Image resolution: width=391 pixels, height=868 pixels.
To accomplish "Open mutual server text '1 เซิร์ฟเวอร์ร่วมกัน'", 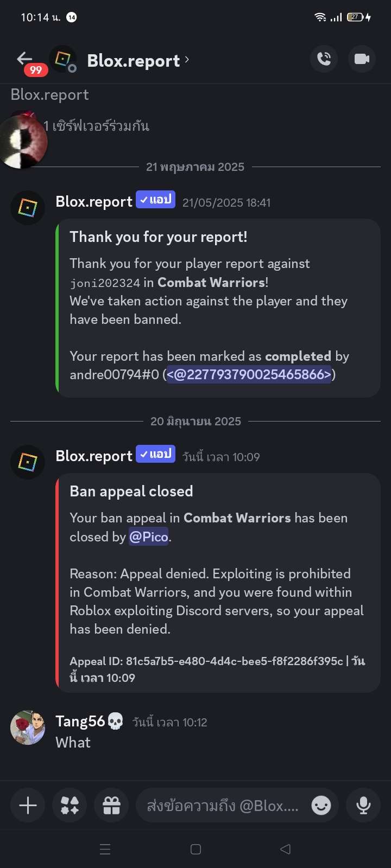I will click(96, 126).
